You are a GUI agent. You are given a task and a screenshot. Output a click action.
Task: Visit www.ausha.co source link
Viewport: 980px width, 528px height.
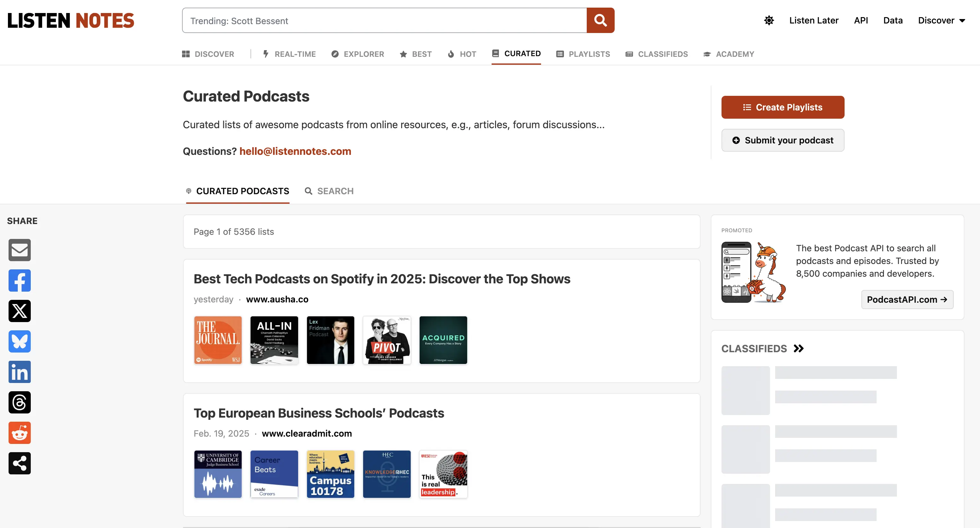(277, 299)
